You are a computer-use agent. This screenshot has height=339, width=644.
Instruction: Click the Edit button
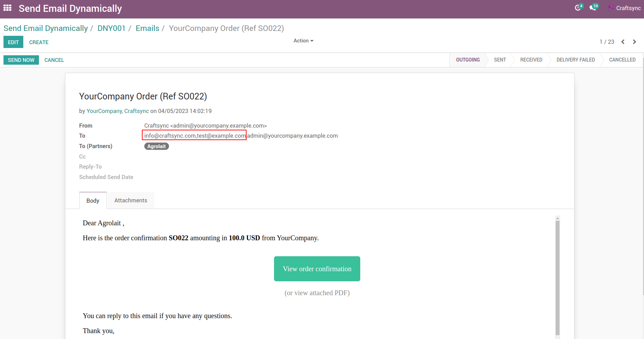tap(13, 42)
